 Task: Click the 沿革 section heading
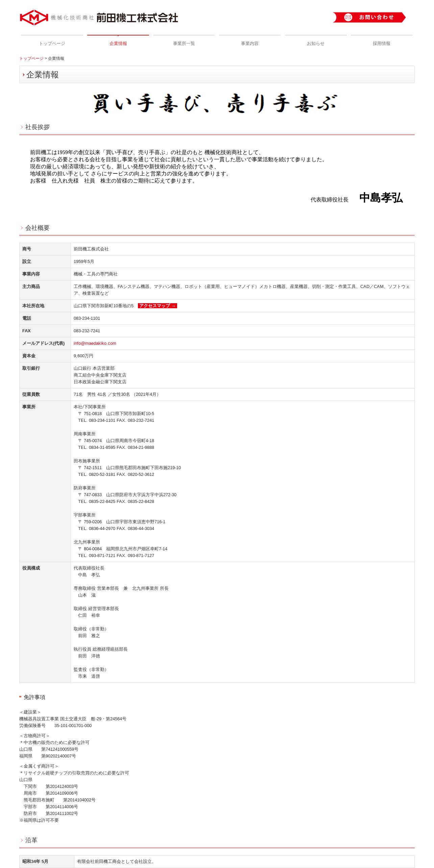pyautogui.click(x=31, y=840)
